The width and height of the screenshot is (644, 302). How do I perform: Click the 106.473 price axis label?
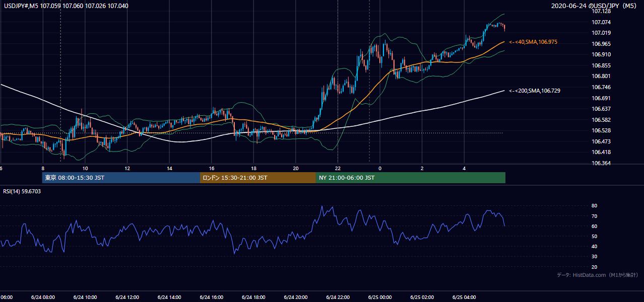[x=602, y=141]
